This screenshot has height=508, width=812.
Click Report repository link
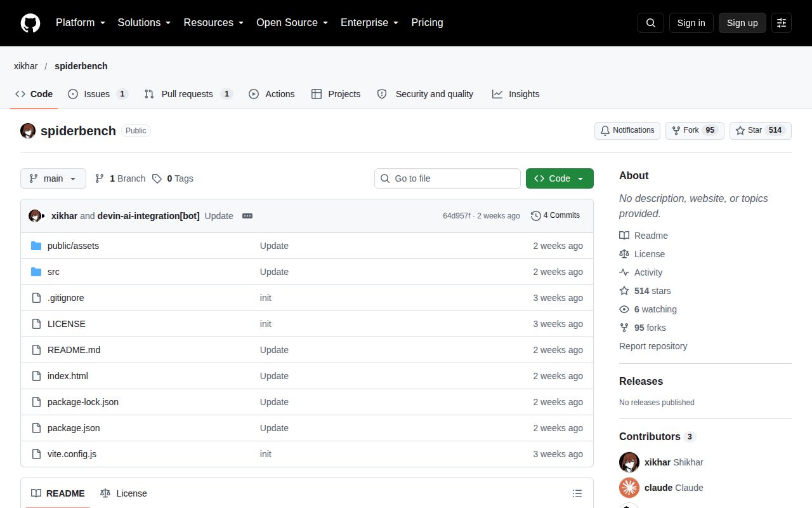653,346
